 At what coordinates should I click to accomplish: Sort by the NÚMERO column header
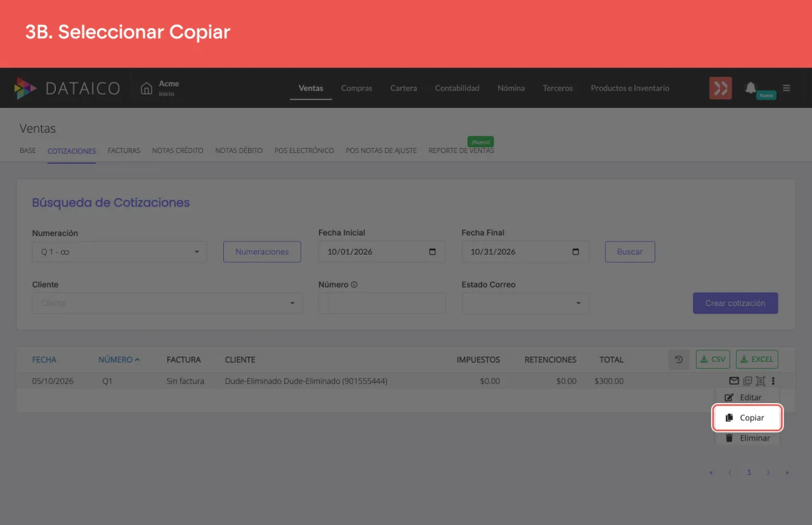119,359
